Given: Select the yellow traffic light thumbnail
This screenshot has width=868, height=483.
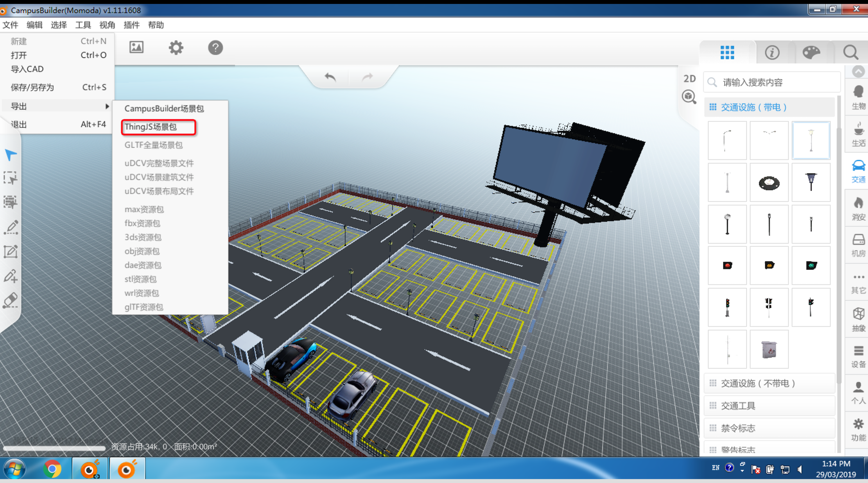Looking at the screenshot, I should click(x=769, y=266).
